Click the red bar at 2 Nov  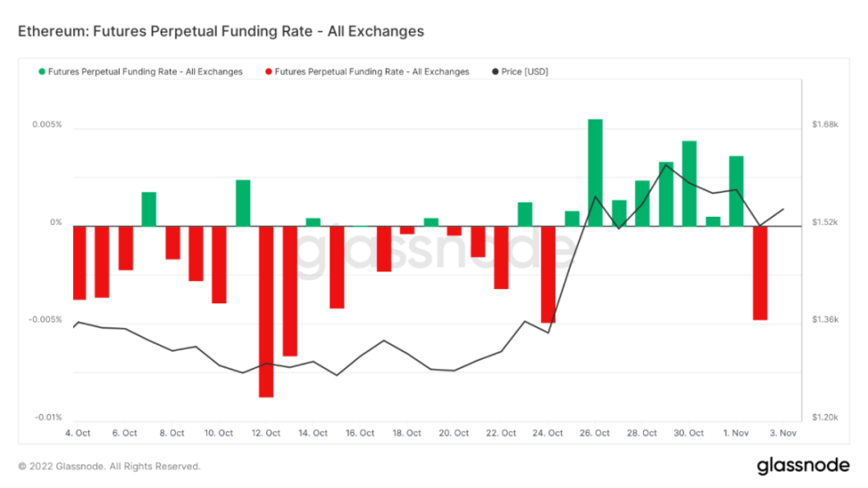[x=760, y=272]
